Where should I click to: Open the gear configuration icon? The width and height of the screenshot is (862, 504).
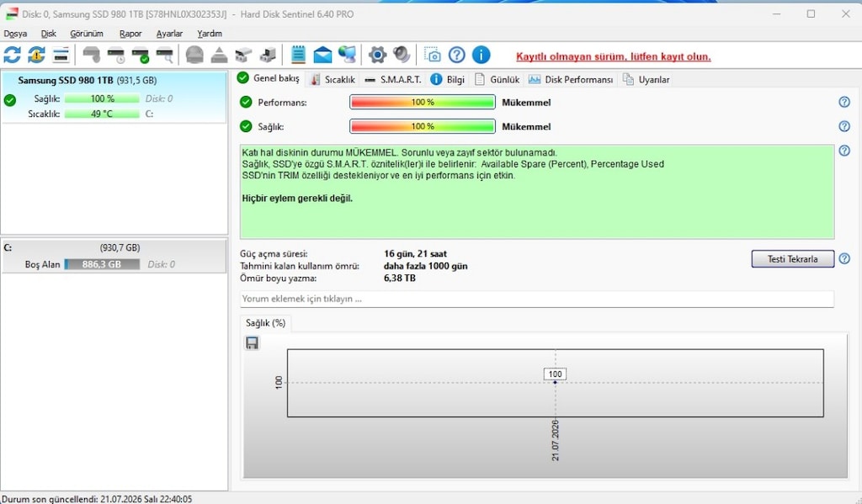point(377,55)
